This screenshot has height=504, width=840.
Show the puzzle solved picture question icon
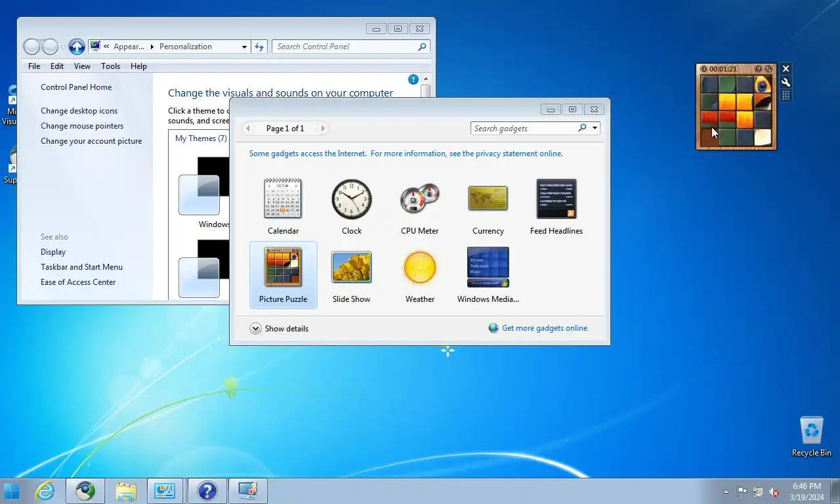click(x=759, y=69)
